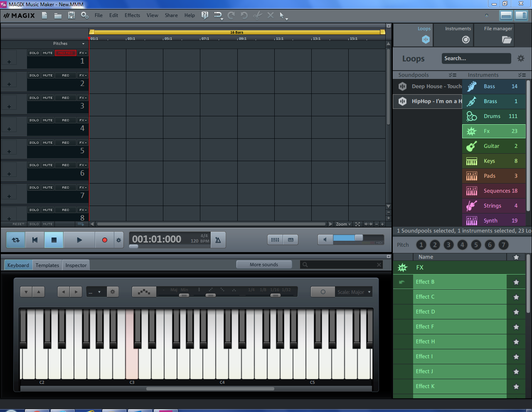Click the yellow 16 Bars range marker
The image size is (532, 412).
pyautogui.click(x=237, y=32)
